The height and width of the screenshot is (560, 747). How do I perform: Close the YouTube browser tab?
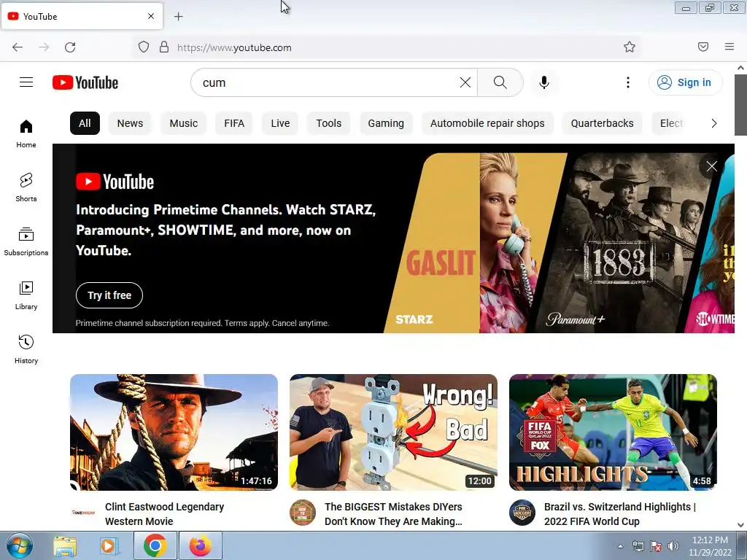(151, 16)
